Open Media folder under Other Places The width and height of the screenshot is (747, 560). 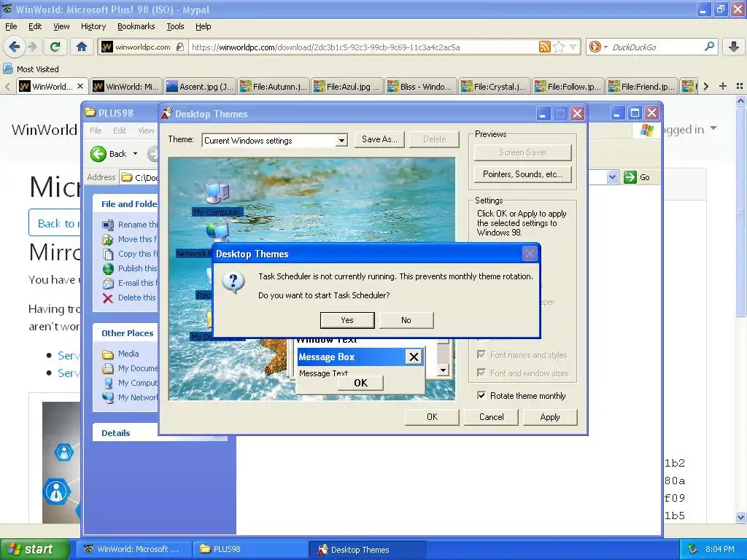point(120,354)
